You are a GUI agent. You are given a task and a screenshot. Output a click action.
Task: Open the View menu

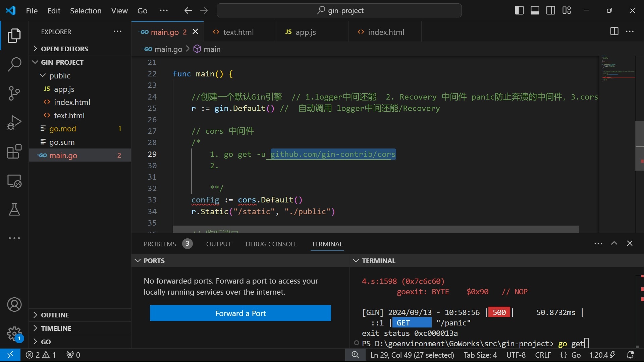pyautogui.click(x=119, y=11)
